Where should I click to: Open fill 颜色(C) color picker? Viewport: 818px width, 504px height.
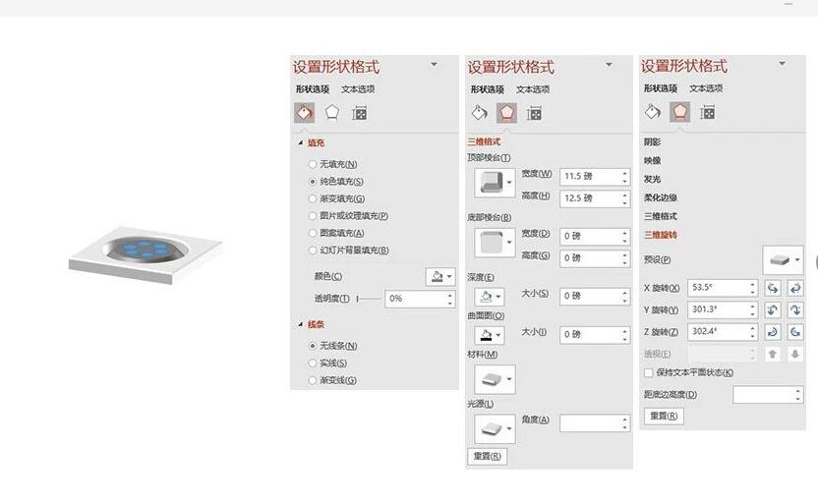pyautogui.click(x=440, y=276)
